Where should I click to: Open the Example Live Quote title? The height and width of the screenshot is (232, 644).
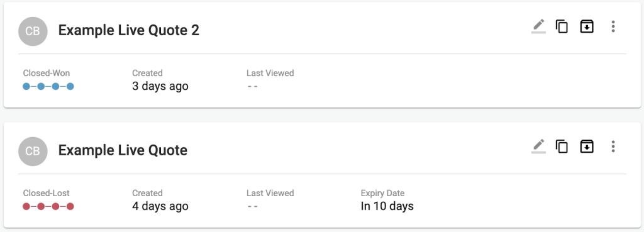click(x=123, y=150)
